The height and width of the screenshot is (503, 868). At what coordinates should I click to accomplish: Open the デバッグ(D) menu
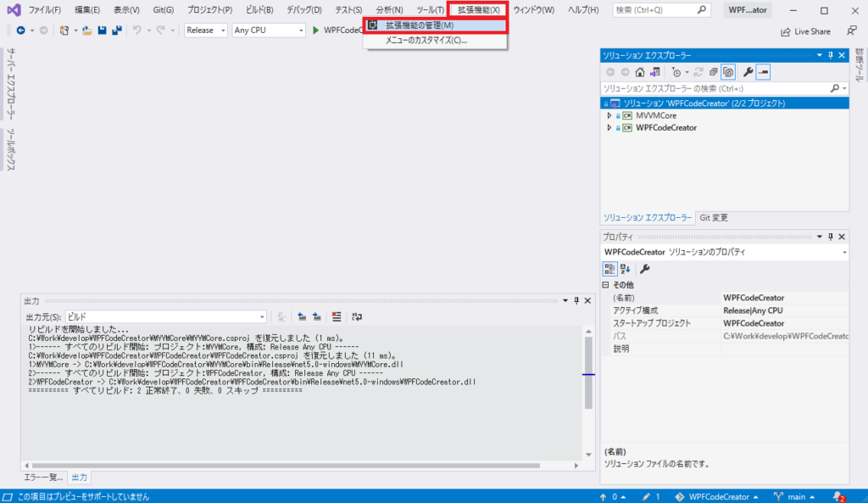304,10
